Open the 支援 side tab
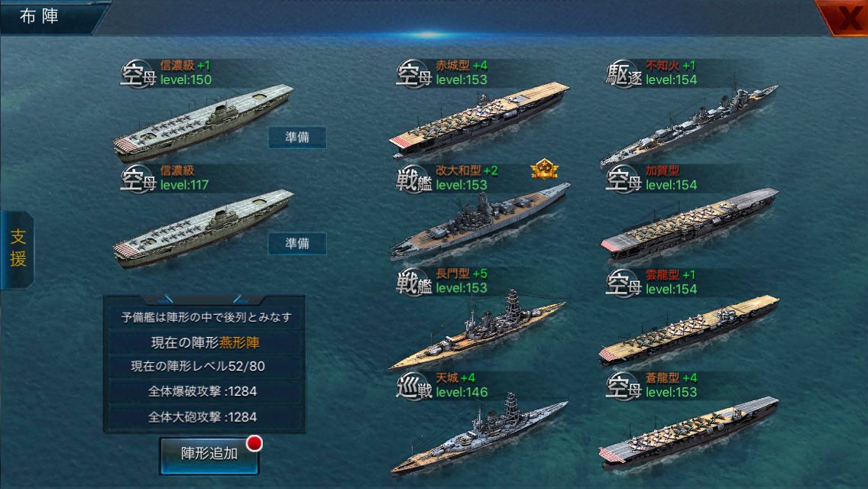 [17, 248]
